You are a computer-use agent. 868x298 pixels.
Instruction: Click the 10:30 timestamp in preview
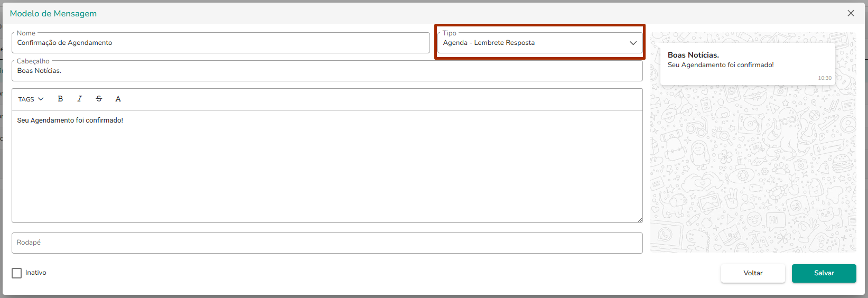coord(825,78)
